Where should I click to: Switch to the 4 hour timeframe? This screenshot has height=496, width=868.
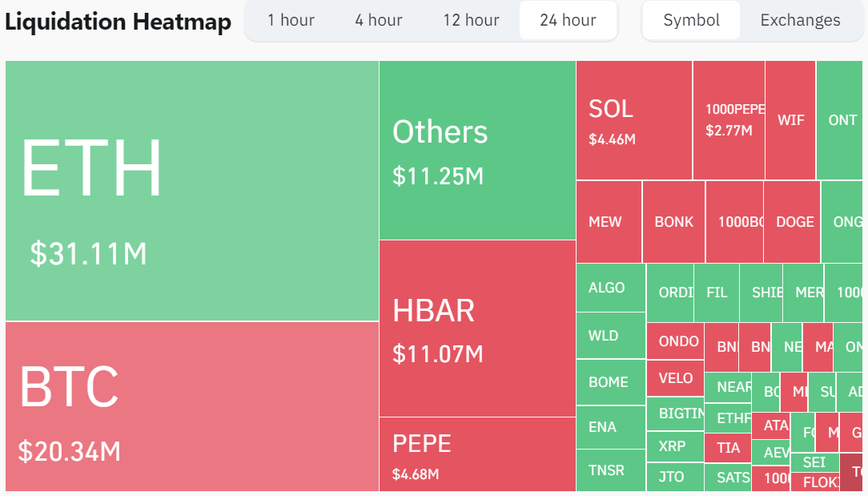[378, 21]
